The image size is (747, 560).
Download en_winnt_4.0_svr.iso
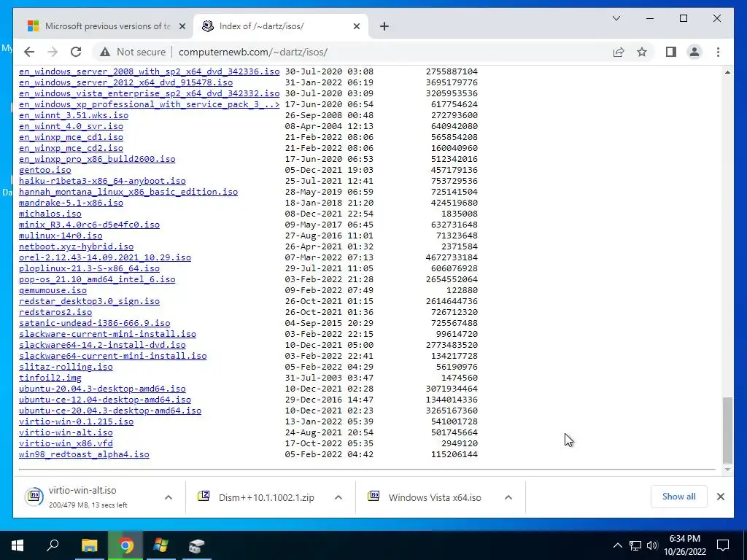(71, 126)
